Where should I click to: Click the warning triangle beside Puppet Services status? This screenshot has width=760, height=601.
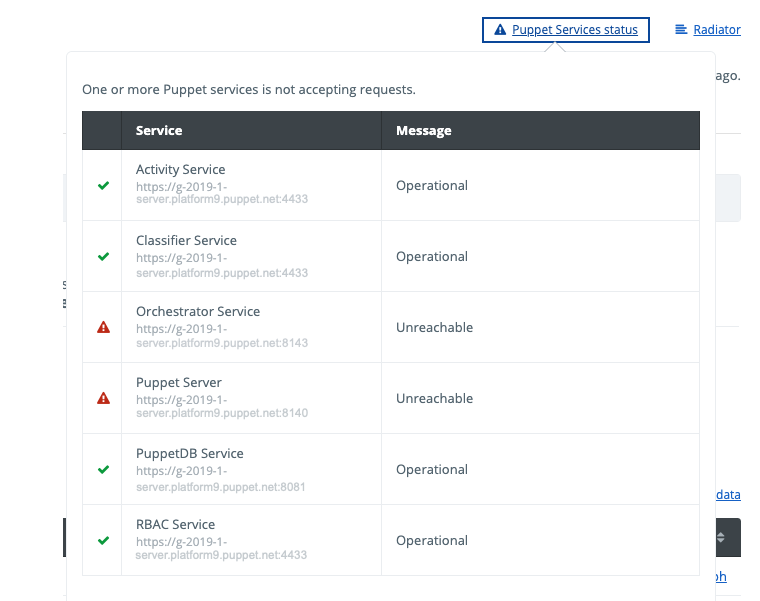coord(500,30)
